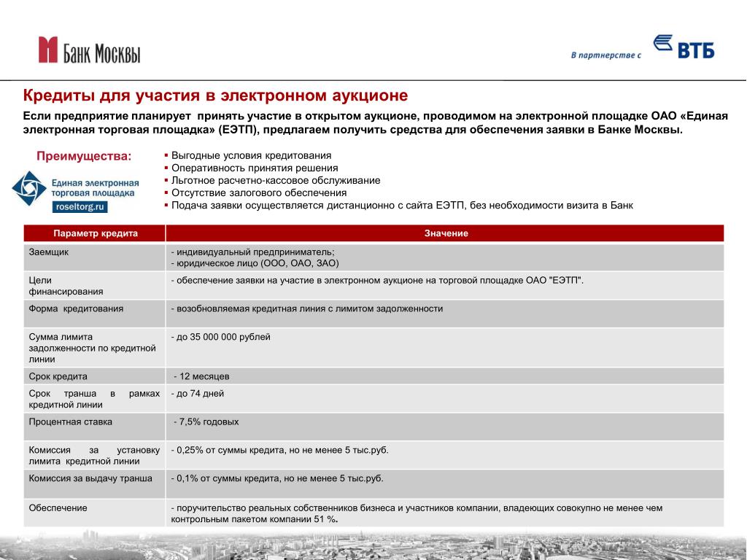Click the 'Срок кредита' cell
Image resolution: width=747 pixels, height=560 pixels.
(x=95, y=376)
